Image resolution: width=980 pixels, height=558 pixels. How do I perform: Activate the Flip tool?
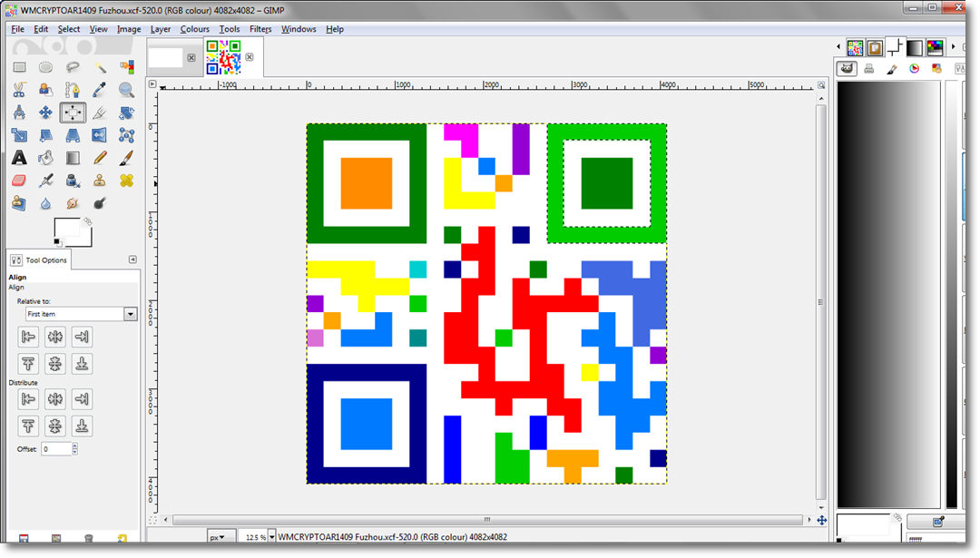pos(100,135)
